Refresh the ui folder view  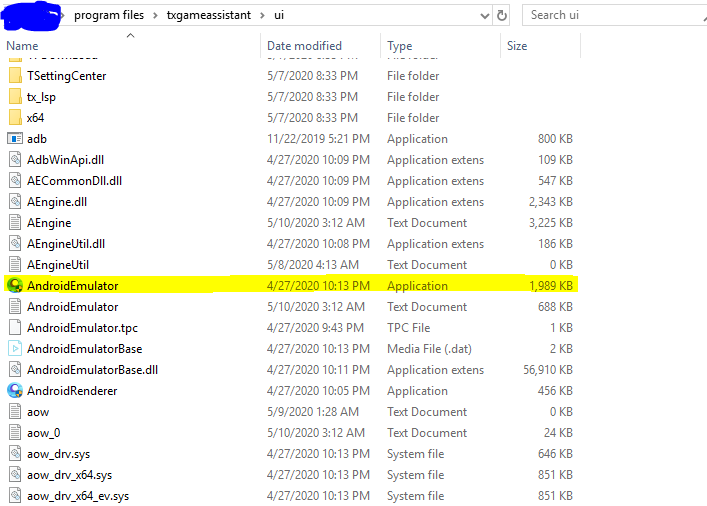[x=501, y=15]
